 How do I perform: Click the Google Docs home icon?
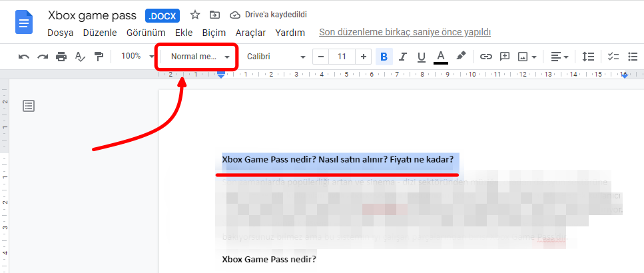24,22
